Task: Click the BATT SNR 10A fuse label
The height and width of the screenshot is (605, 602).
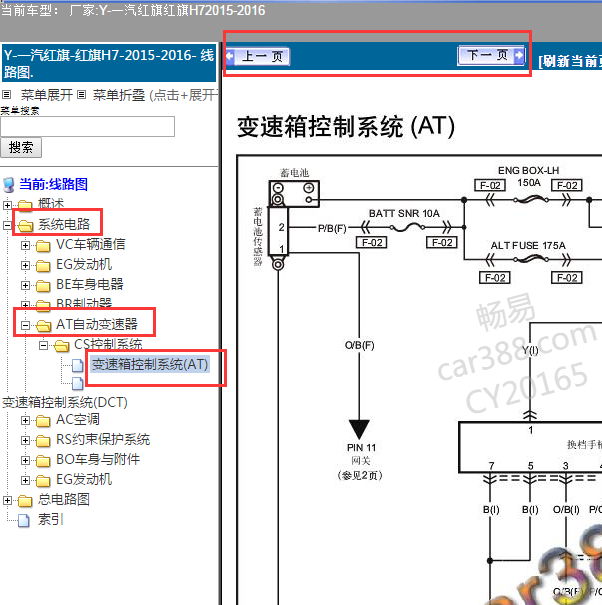Action: [404, 213]
